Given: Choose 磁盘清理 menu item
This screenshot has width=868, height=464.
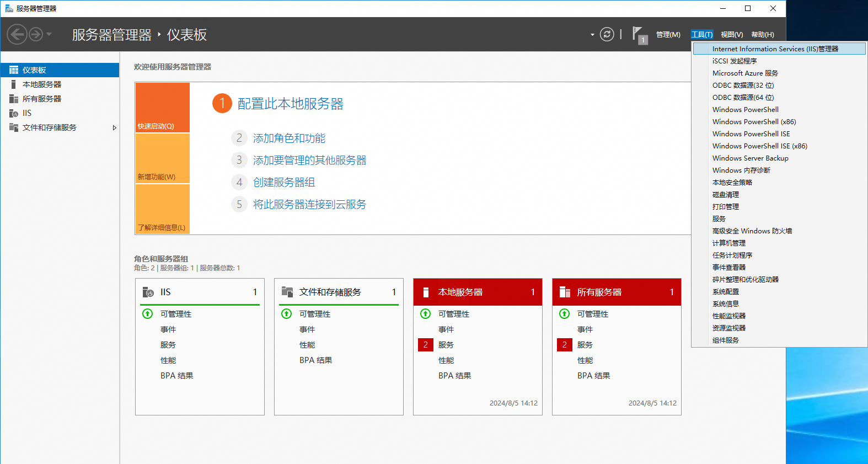Looking at the screenshot, I should 779,195.
